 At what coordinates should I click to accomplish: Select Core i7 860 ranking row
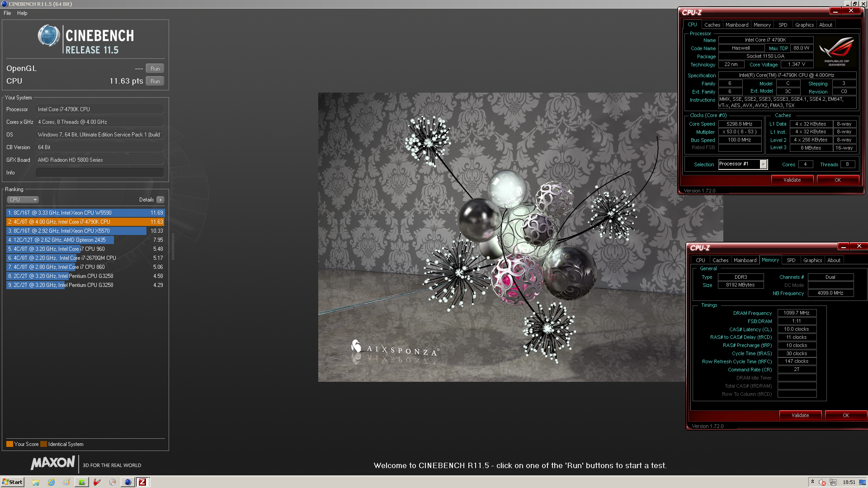tap(85, 267)
